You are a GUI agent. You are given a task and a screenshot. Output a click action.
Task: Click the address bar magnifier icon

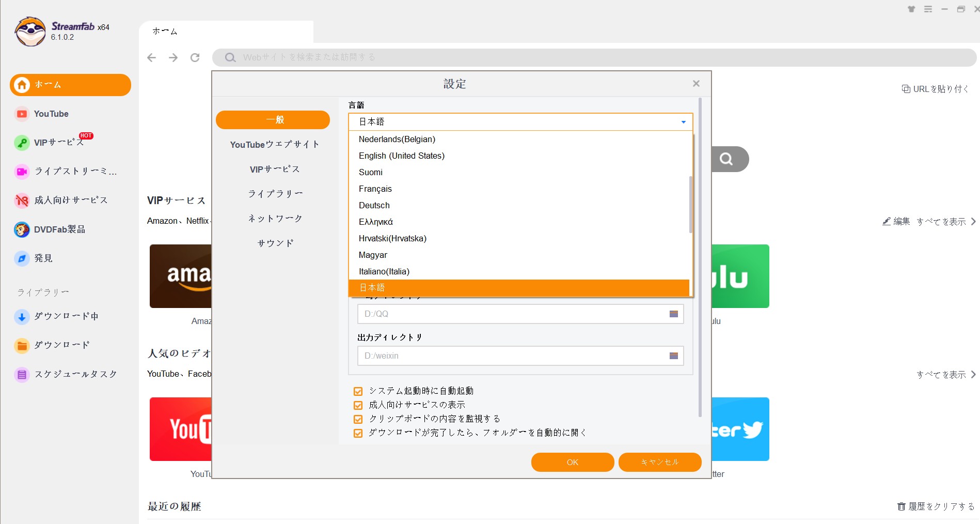point(230,57)
